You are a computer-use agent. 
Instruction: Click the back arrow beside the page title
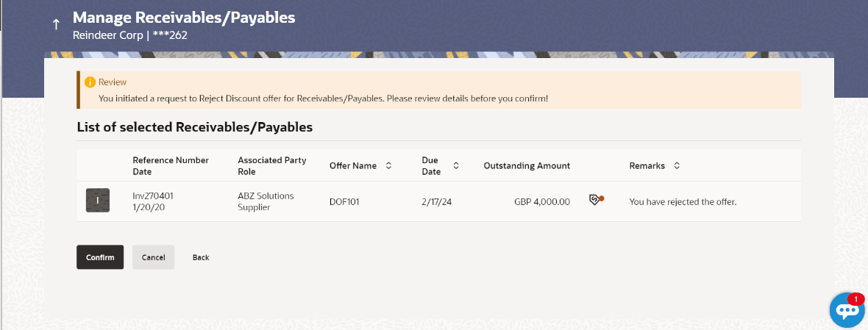(x=55, y=24)
